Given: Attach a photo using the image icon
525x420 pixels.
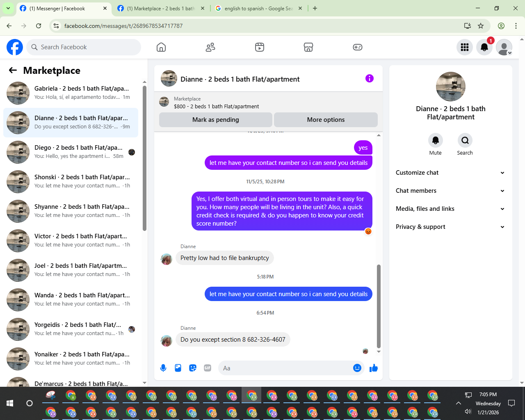Looking at the screenshot, I should point(178,368).
